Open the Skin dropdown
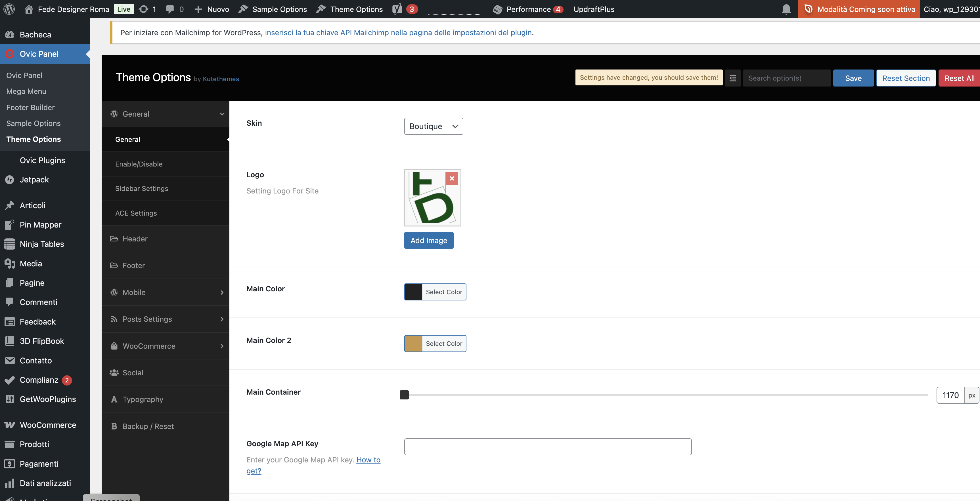The image size is (980, 501). pyautogui.click(x=433, y=126)
